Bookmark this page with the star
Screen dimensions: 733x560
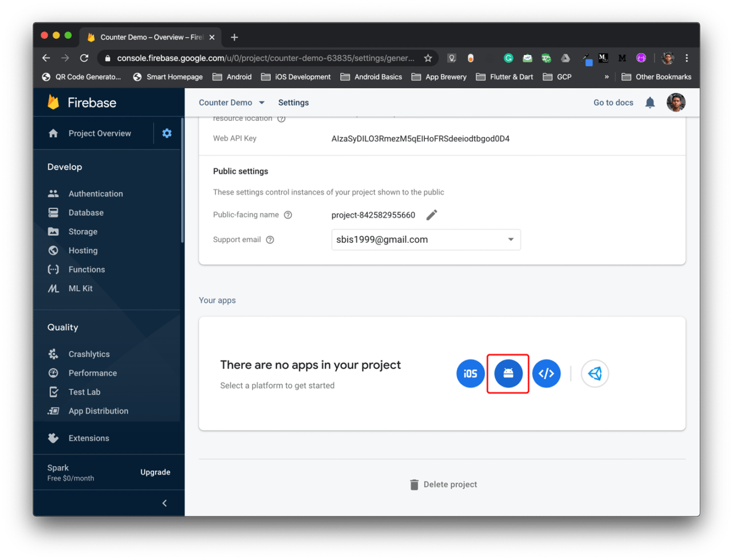pyautogui.click(x=428, y=58)
